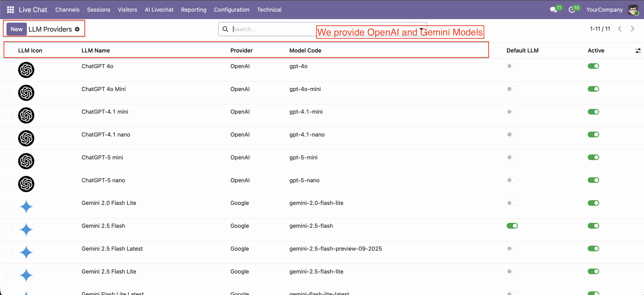The height and width of the screenshot is (295, 644).
Task: Open the activities clock icon
Action: [x=572, y=10]
